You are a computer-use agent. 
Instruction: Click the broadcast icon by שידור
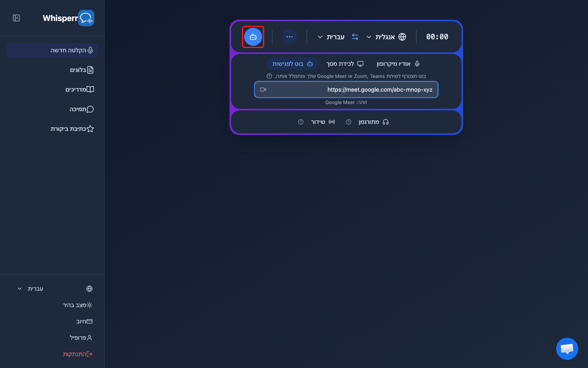pos(332,122)
